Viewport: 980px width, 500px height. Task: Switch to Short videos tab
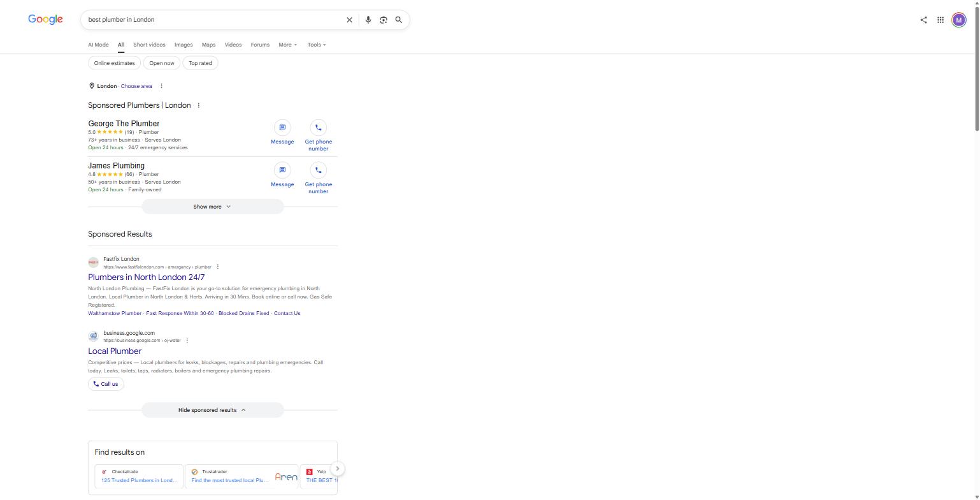coord(149,45)
